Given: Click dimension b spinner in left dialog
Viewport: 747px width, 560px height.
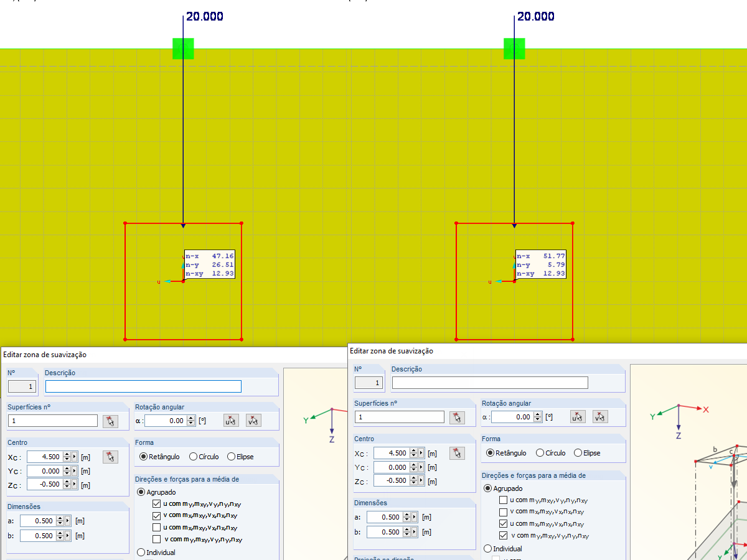Looking at the screenshot, I should [x=61, y=536].
